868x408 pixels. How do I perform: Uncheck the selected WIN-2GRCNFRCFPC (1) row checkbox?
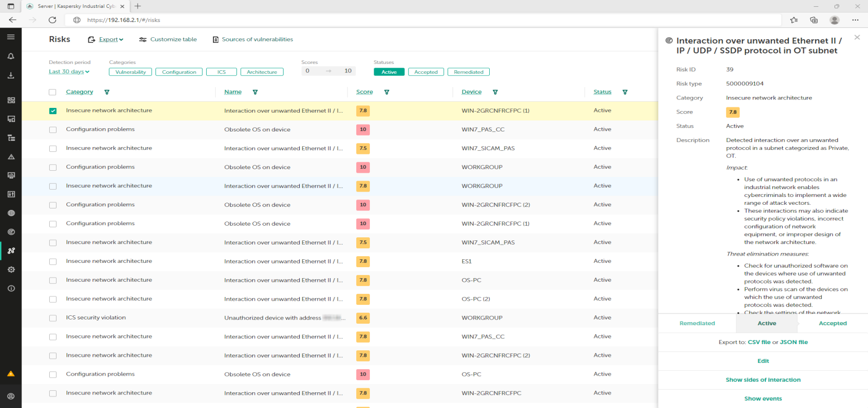click(53, 111)
